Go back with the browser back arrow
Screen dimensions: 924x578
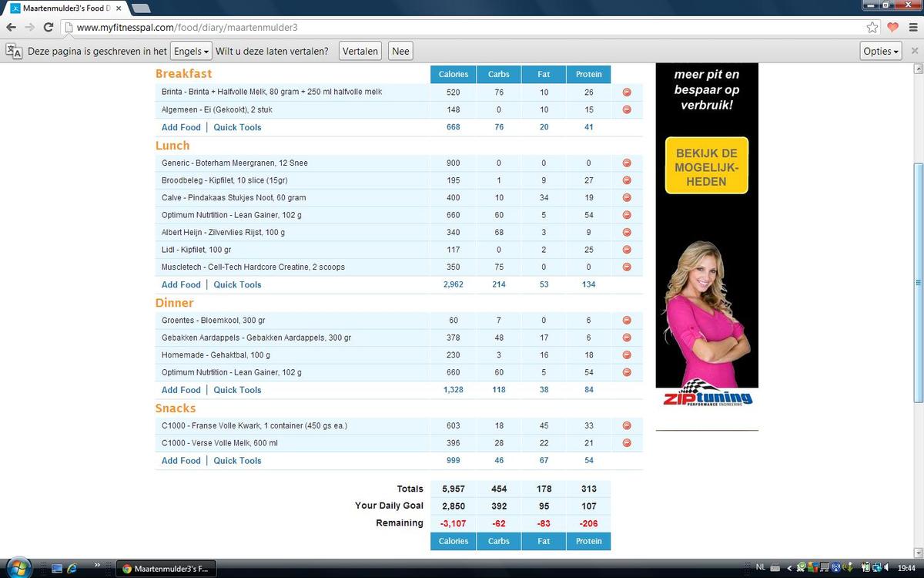[x=11, y=28]
